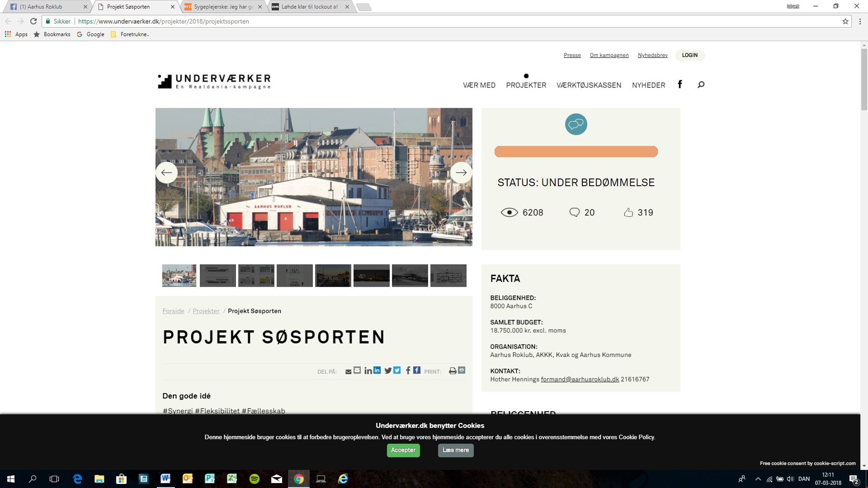
Task: Bookmark this page with the star icon
Action: 845,21
